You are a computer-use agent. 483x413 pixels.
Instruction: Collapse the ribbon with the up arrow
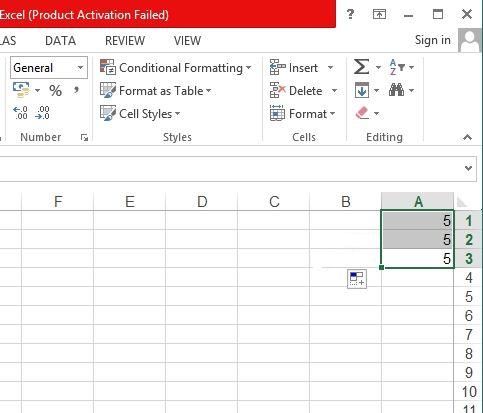pyautogui.click(x=467, y=137)
